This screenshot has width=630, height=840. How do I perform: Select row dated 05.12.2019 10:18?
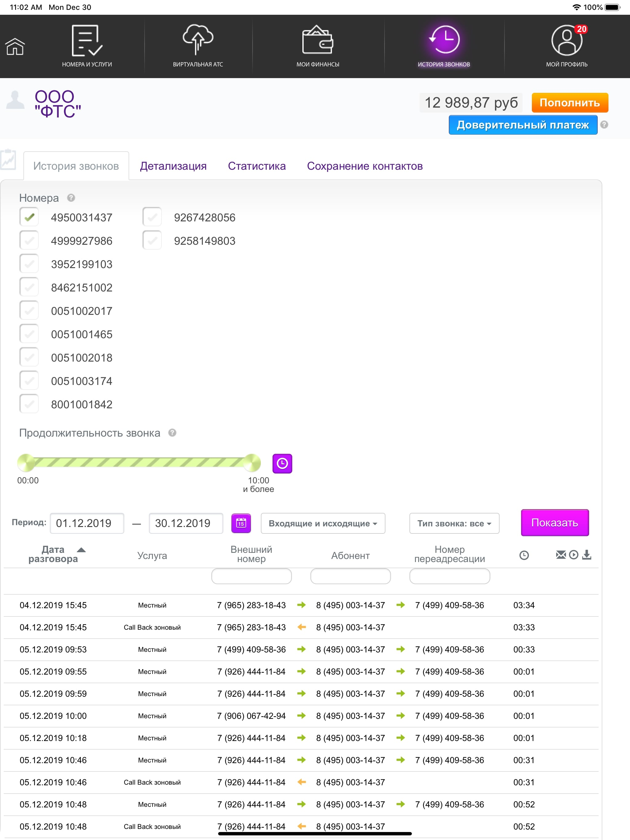(301, 738)
